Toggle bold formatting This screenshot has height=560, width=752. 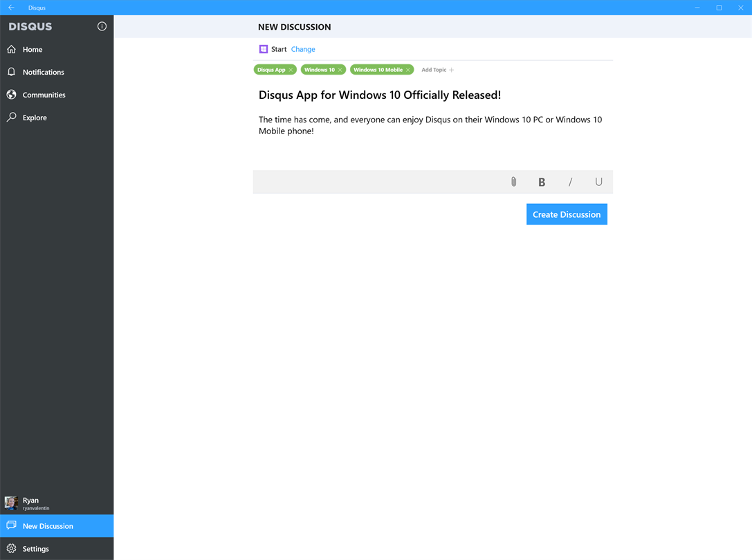coord(542,183)
